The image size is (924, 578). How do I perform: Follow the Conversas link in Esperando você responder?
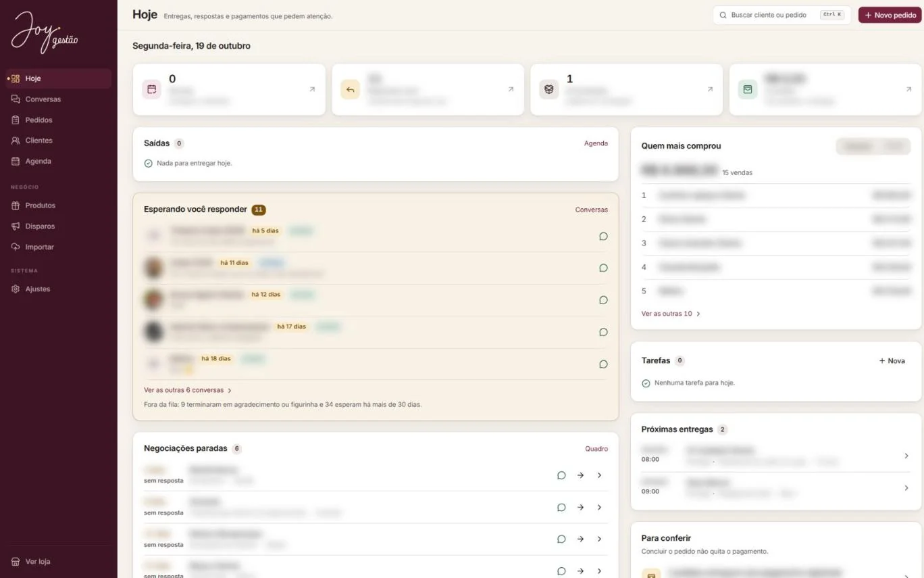point(592,210)
